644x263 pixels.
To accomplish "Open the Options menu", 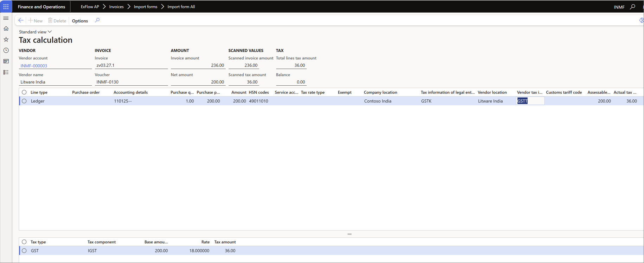I will point(80,21).
